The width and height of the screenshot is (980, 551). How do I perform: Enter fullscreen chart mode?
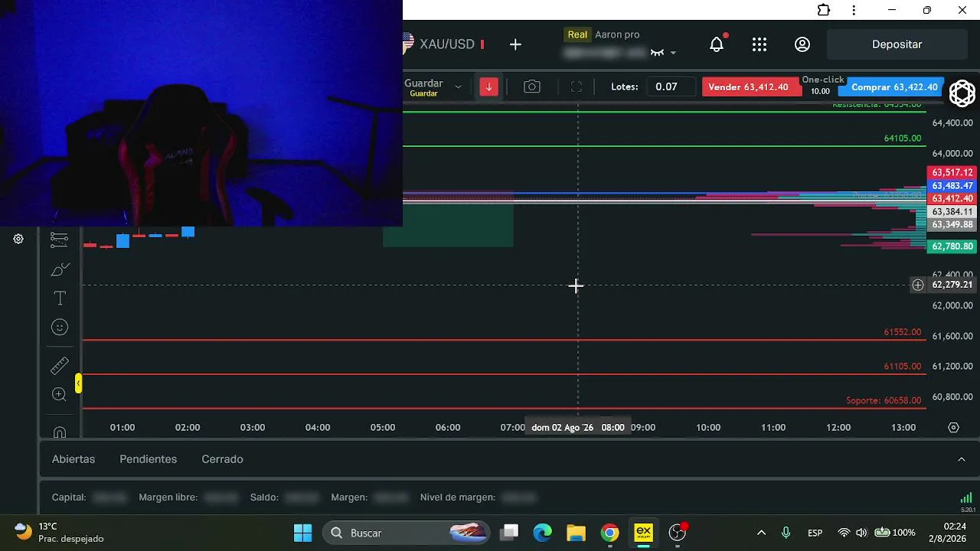(577, 86)
